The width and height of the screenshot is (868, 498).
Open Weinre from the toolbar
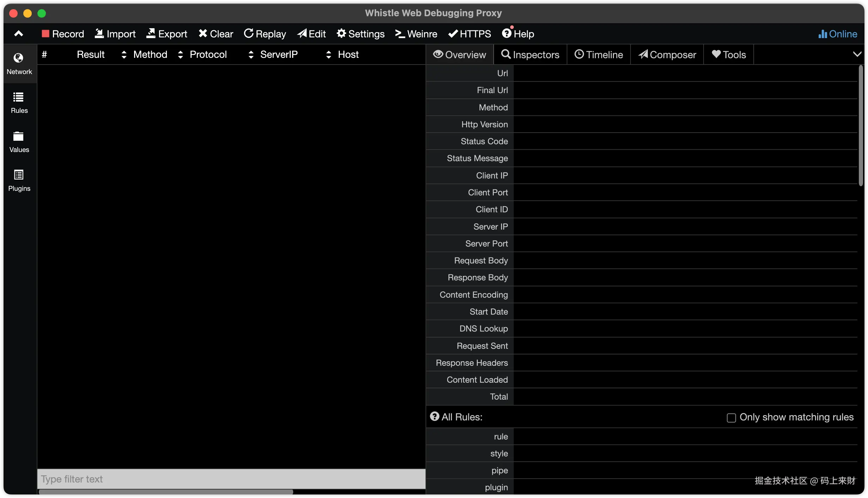tap(416, 34)
